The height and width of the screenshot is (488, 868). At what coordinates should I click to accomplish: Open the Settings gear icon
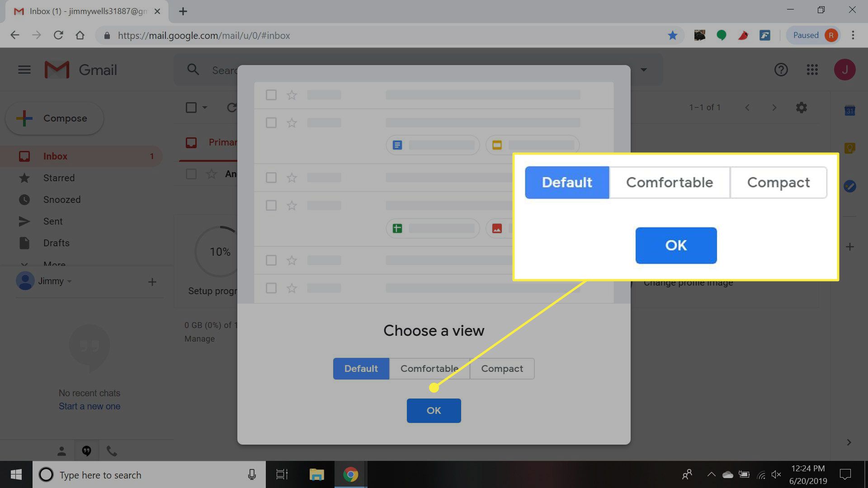click(x=801, y=107)
